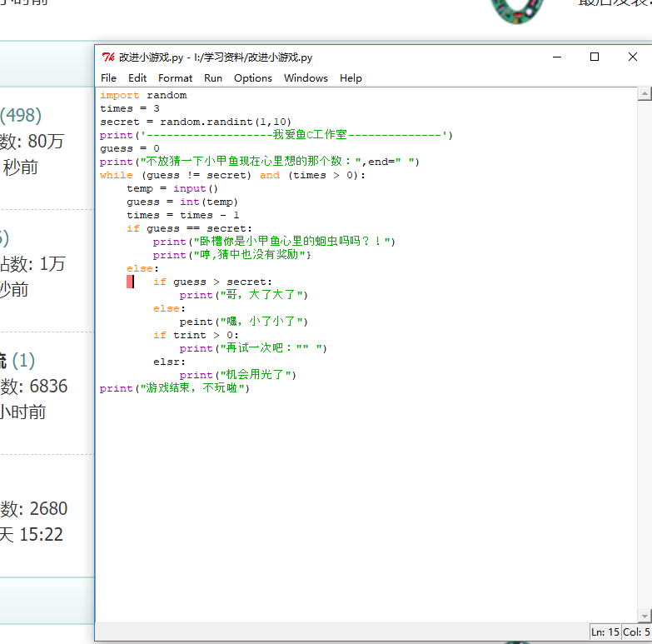Image resolution: width=652 pixels, height=644 pixels.
Task: Click the IDLE feather icon in title bar
Action: coord(107,57)
